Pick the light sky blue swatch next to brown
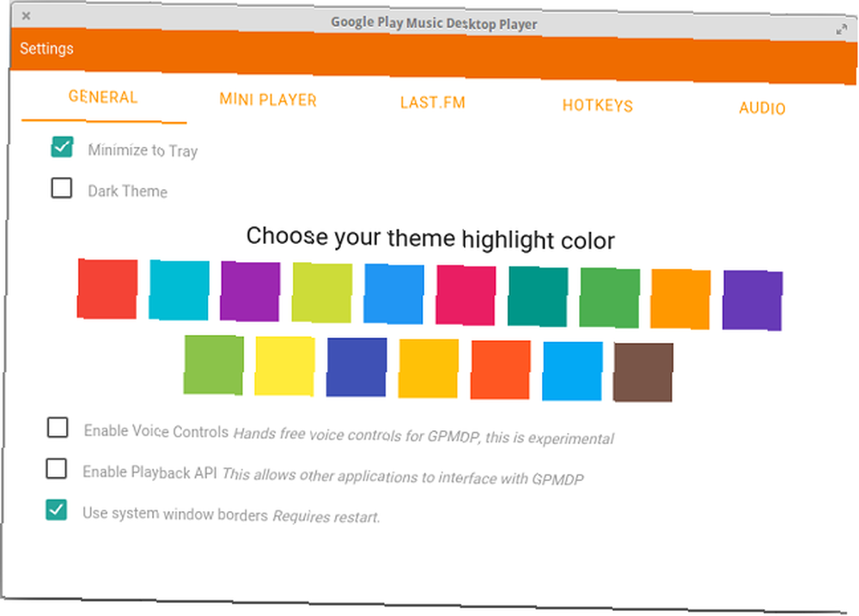The image size is (859, 616). point(572,371)
